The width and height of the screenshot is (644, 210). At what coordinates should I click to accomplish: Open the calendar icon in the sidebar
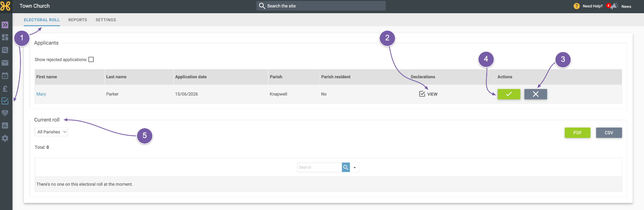point(5,76)
